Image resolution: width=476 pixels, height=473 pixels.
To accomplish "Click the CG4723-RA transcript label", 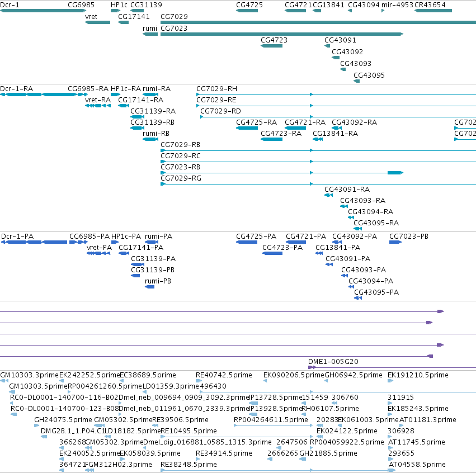I will pyautogui.click(x=281, y=134).
